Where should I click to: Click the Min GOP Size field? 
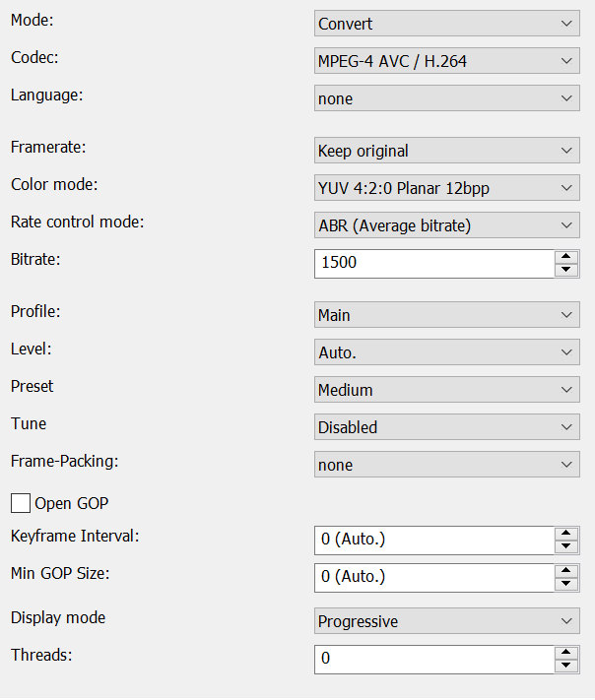pos(433,577)
